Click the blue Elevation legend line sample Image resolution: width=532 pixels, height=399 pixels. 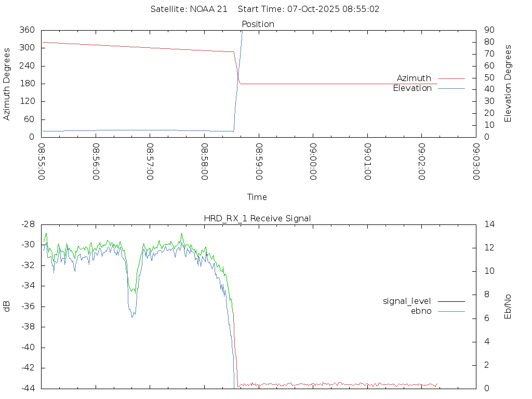click(451, 88)
